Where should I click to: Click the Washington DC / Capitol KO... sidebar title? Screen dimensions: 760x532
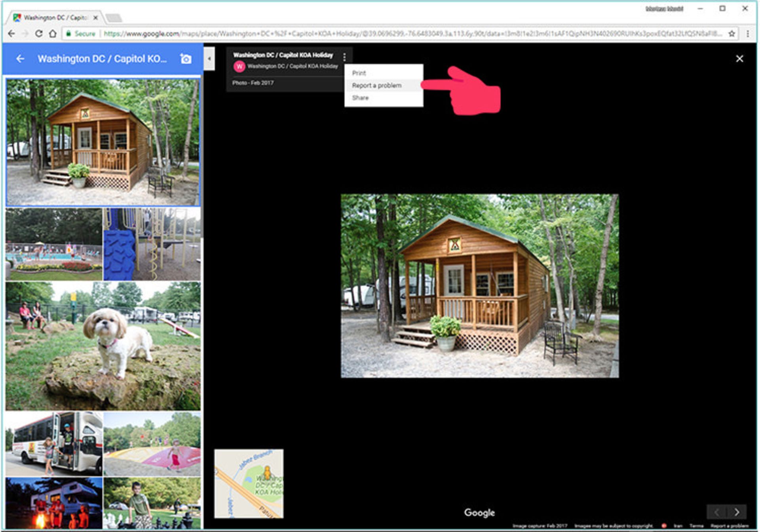tap(102, 59)
